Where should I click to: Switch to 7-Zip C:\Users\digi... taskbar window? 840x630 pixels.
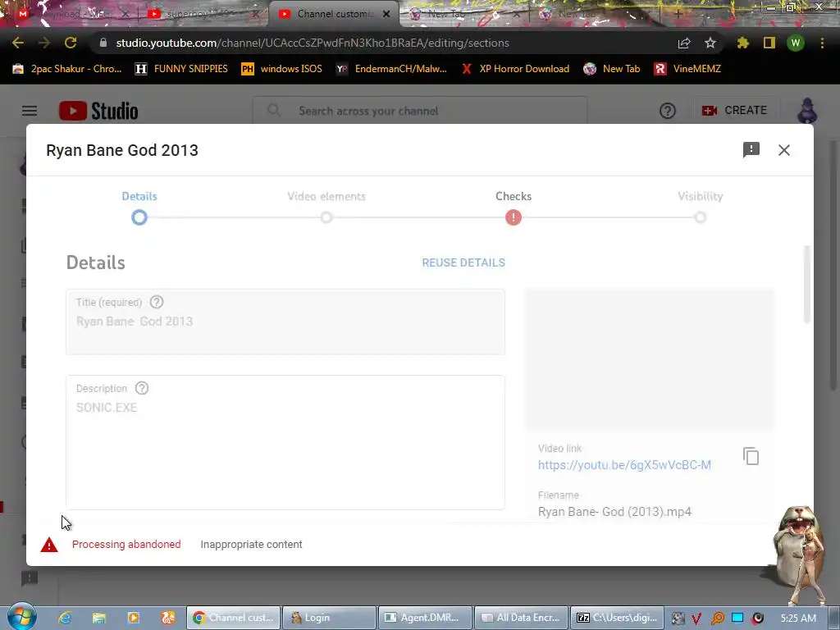617,618
